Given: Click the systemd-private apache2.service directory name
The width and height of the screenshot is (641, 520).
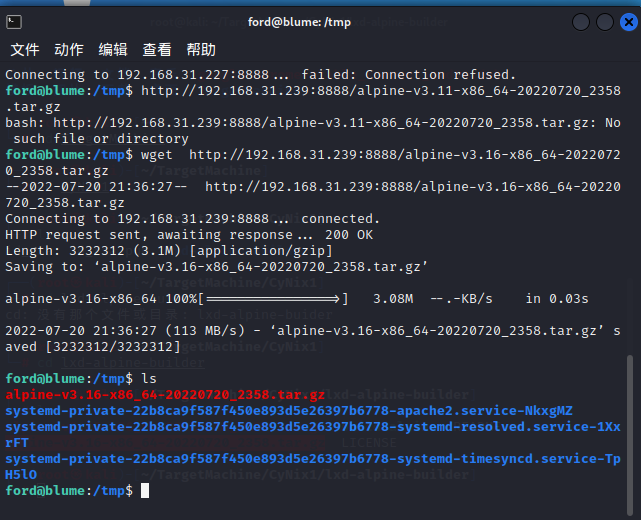Looking at the screenshot, I should click(x=289, y=411).
